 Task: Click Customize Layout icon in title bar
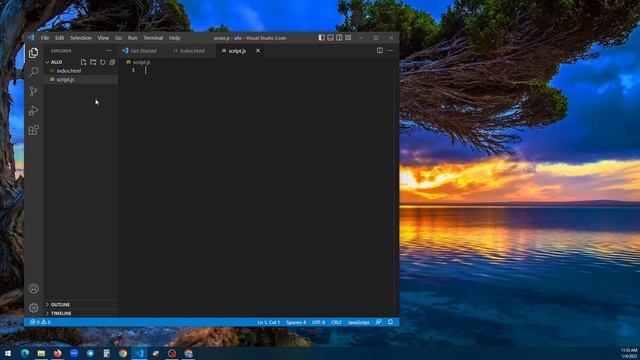(x=348, y=38)
